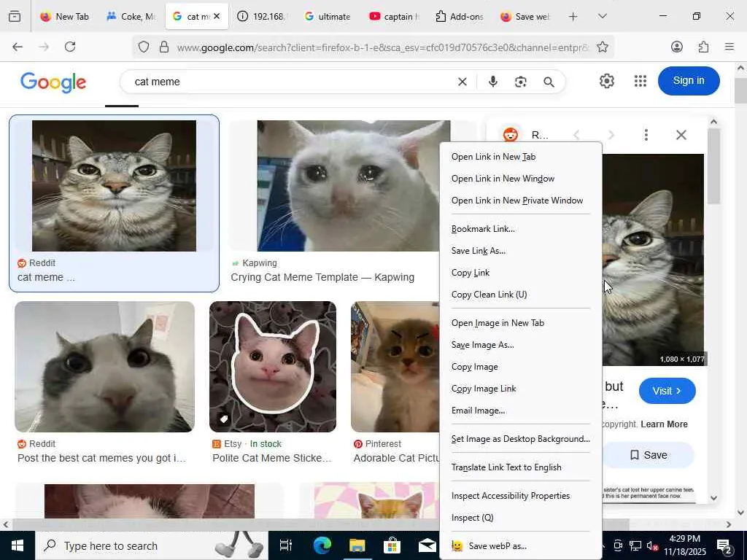
Task: Open the Google apps grid
Action: tap(640, 81)
